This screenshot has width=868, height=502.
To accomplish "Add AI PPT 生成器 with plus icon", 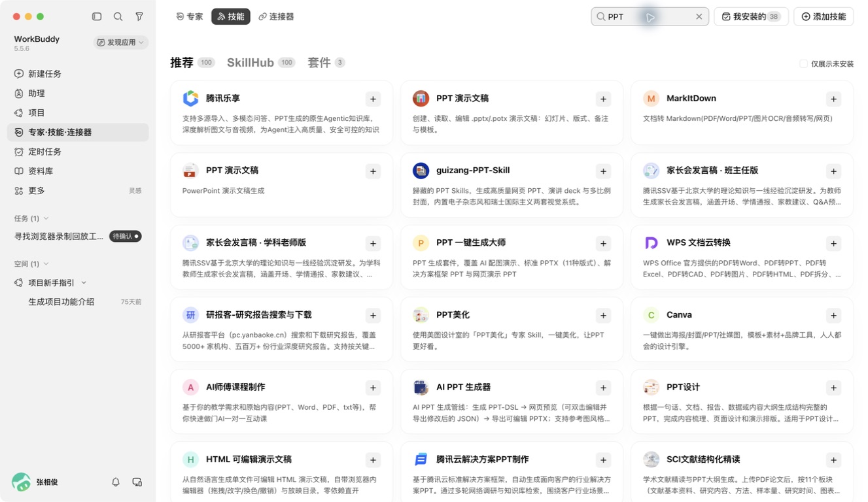I will coord(603,388).
